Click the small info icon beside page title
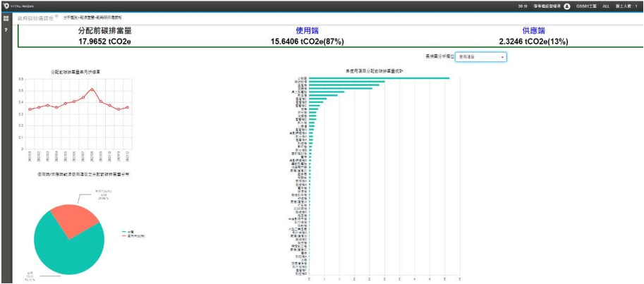 [57, 16]
